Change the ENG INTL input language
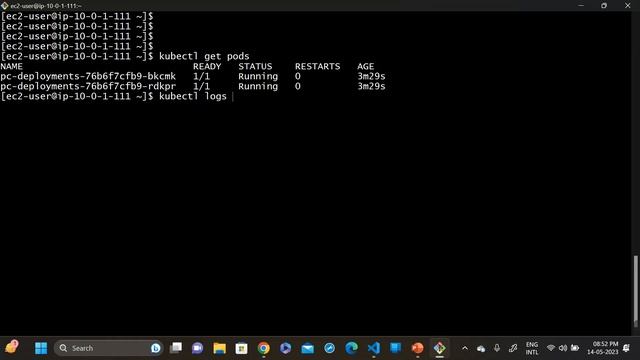This screenshot has width=640, height=360. point(532,348)
